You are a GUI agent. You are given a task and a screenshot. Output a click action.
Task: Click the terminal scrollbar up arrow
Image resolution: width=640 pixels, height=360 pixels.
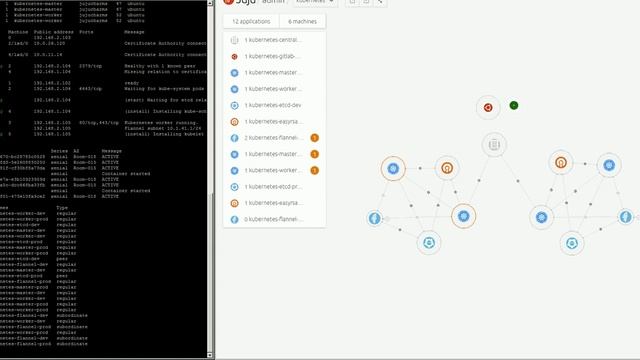pyautogui.click(x=210, y=3)
